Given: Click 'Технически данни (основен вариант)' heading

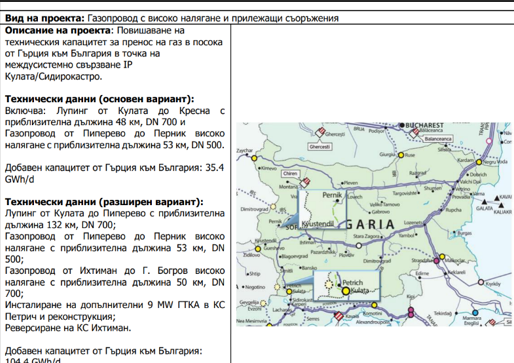Looking at the screenshot, I should click(99, 99).
